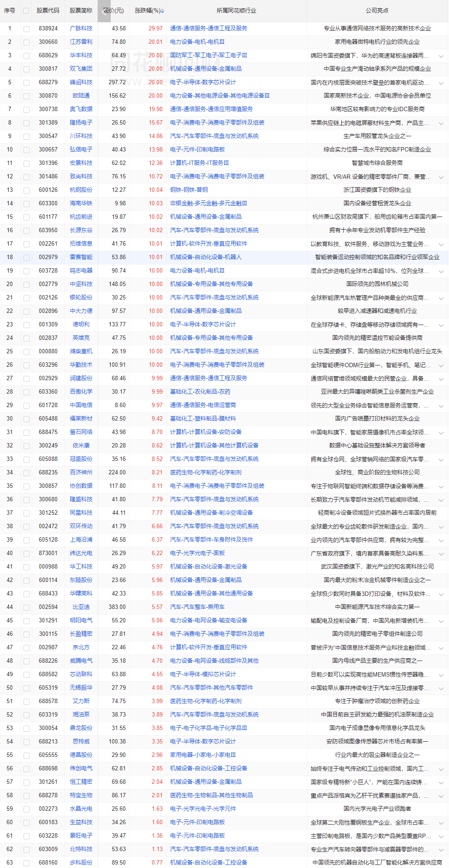Select the checkbox for 中国电信
The height and width of the screenshot is (868, 449).
click(26, 405)
